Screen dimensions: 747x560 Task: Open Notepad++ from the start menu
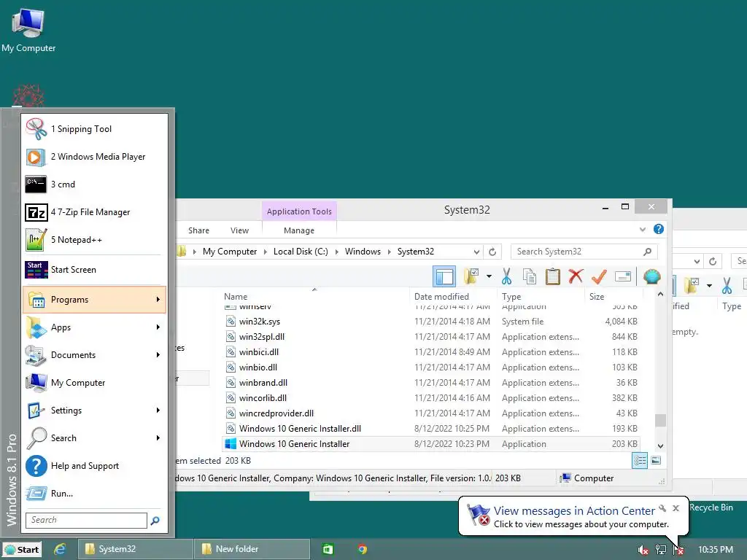[x=95, y=239]
